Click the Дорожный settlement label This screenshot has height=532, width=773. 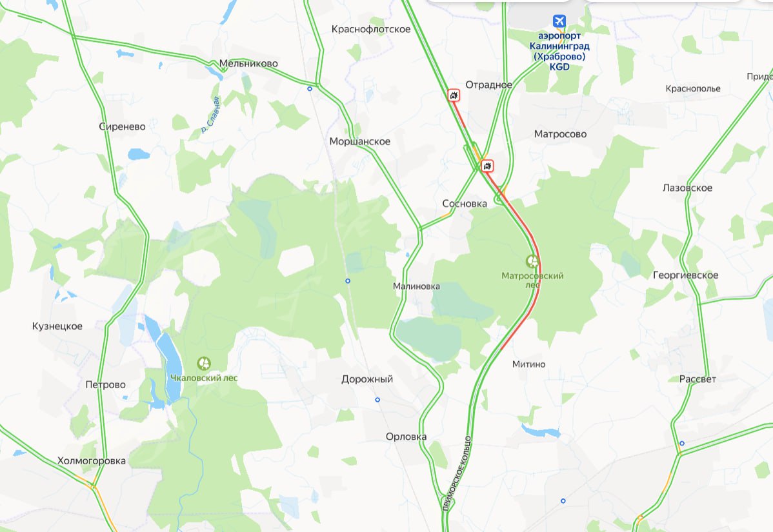[367, 379]
